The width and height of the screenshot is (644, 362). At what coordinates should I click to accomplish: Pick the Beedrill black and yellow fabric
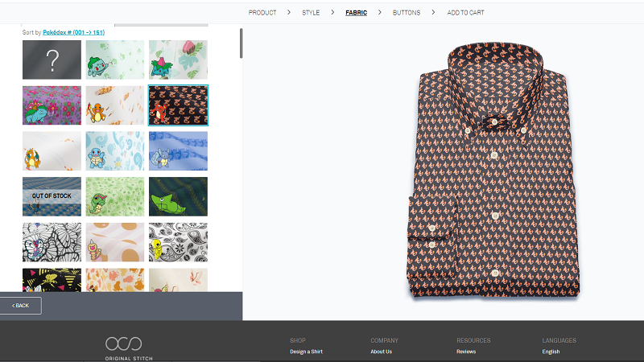52,280
